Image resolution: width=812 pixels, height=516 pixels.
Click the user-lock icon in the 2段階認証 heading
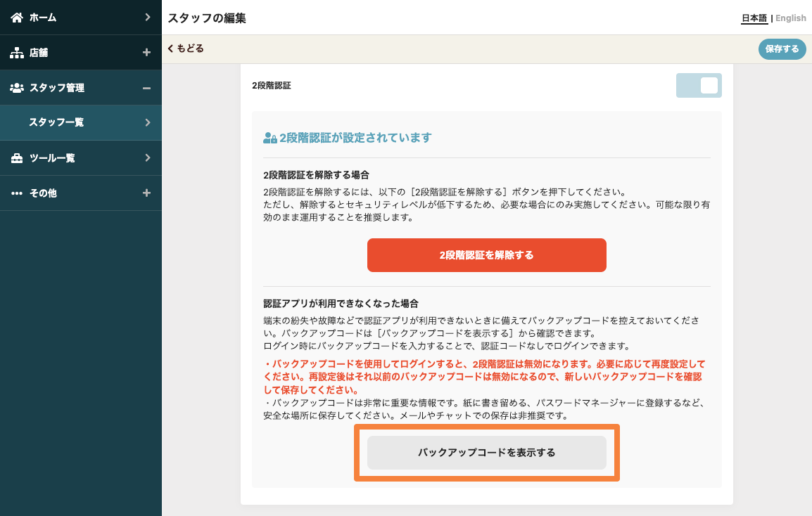point(269,138)
